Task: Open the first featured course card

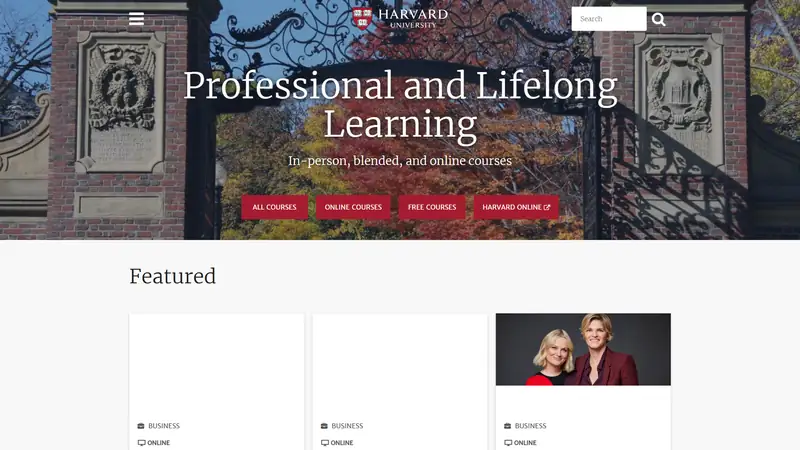Action: pos(217,382)
